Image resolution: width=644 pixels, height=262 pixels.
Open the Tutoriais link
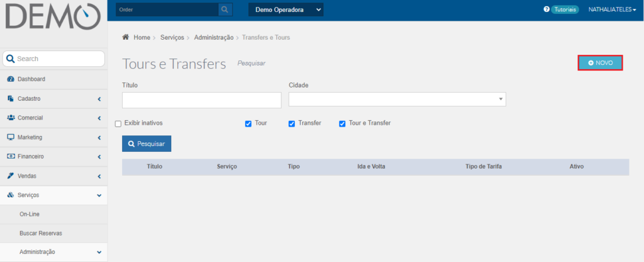point(565,9)
